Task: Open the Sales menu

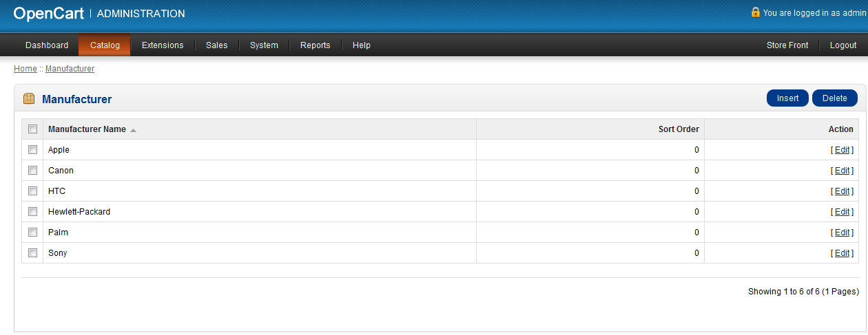Action: (x=216, y=45)
